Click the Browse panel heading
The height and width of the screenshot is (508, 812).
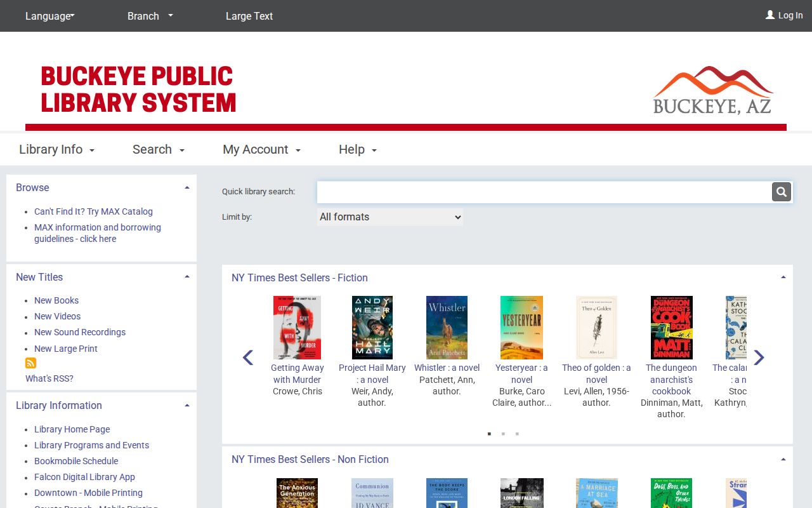(x=32, y=188)
